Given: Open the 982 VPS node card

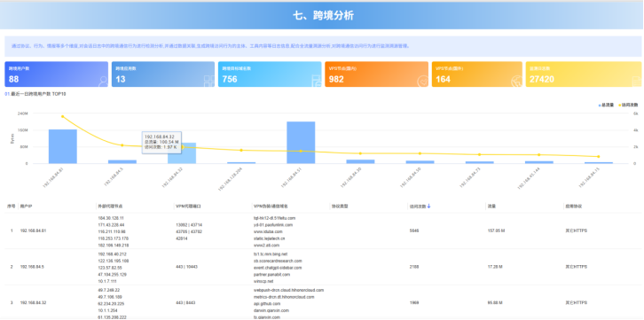Looking at the screenshot, I should [x=377, y=74].
